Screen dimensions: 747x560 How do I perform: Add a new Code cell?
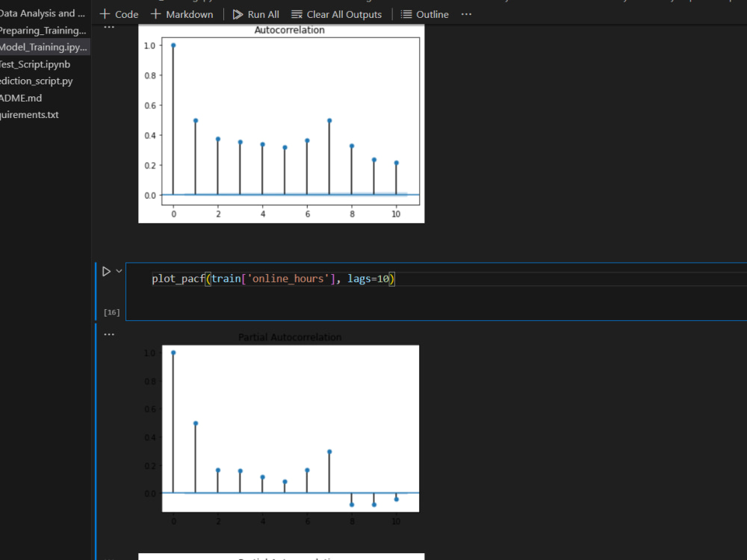pos(119,14)
